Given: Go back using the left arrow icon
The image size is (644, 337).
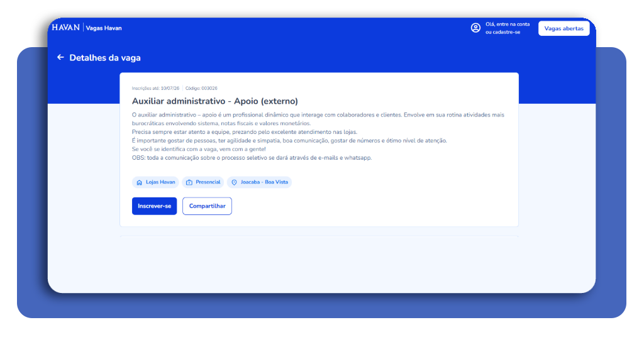Looking at the screenshot, I should pyautogui.click(x=60, y=57).
